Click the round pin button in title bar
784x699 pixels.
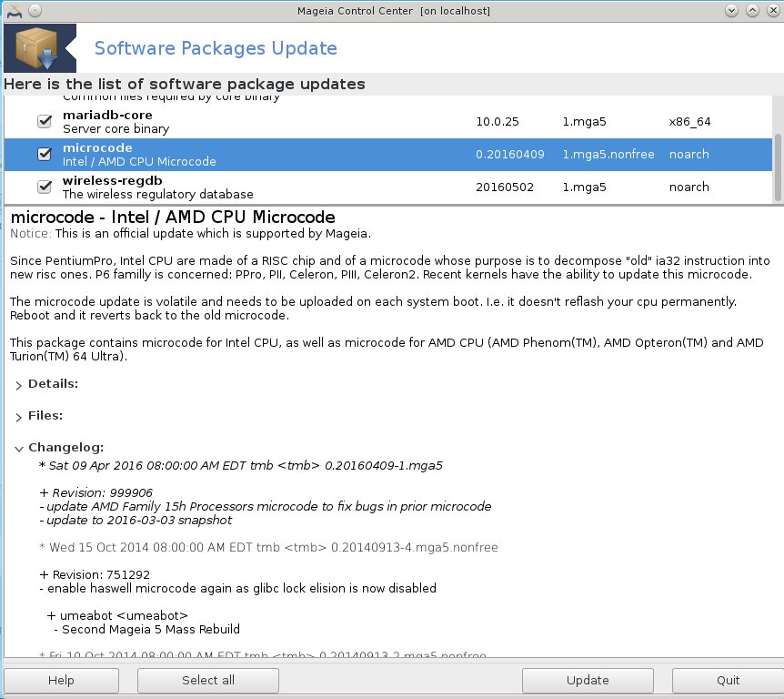coord(35,11)
